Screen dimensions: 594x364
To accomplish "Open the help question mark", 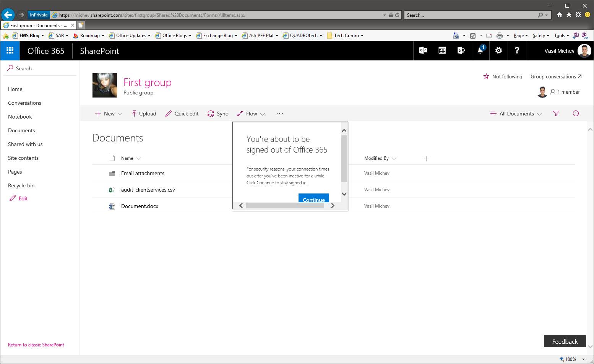I will [x=517, y=50].
